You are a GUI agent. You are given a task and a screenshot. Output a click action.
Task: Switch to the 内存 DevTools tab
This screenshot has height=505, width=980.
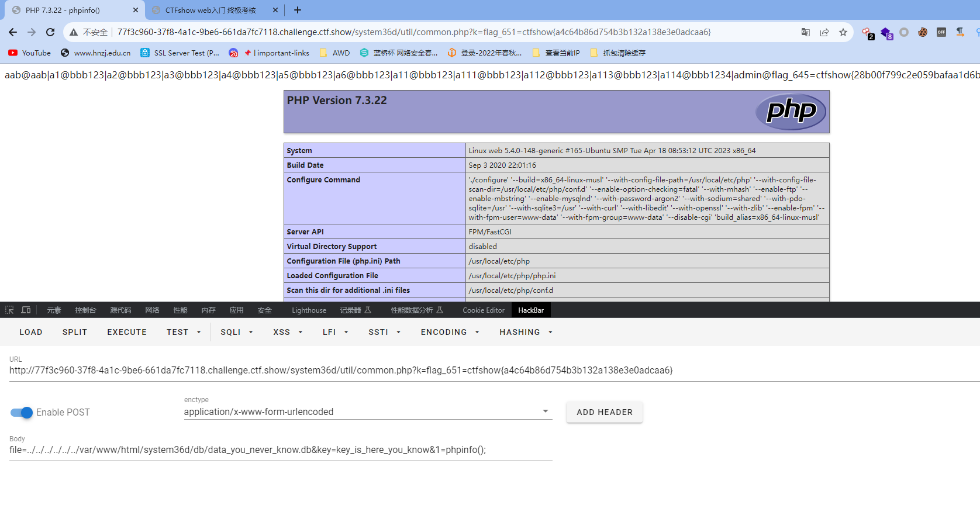coord(208,310)
